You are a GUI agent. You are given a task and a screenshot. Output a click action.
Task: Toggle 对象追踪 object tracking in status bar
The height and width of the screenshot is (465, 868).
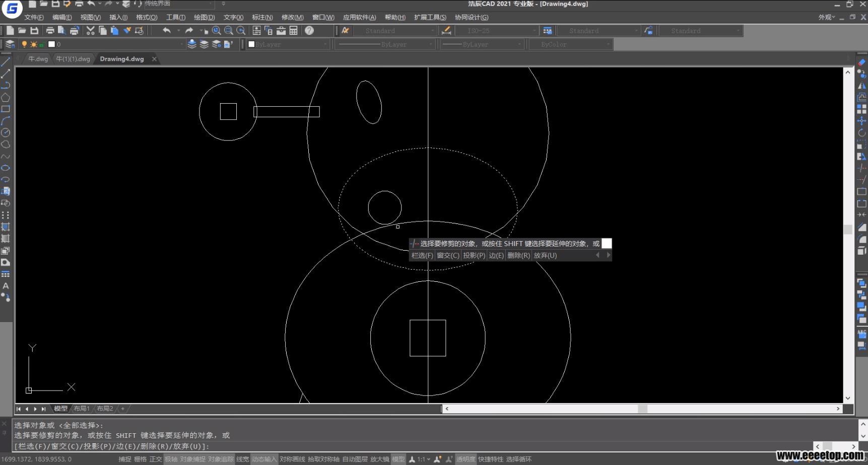click(221, 459)
